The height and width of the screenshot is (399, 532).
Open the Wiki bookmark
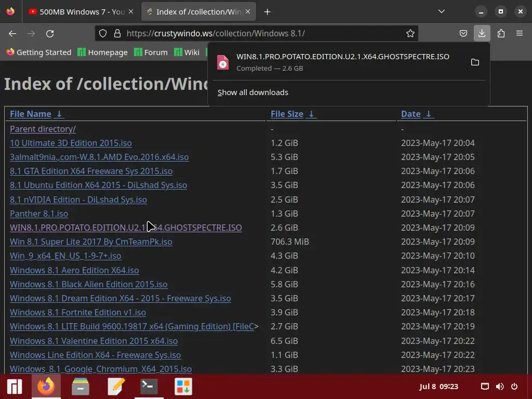(187, 52)
